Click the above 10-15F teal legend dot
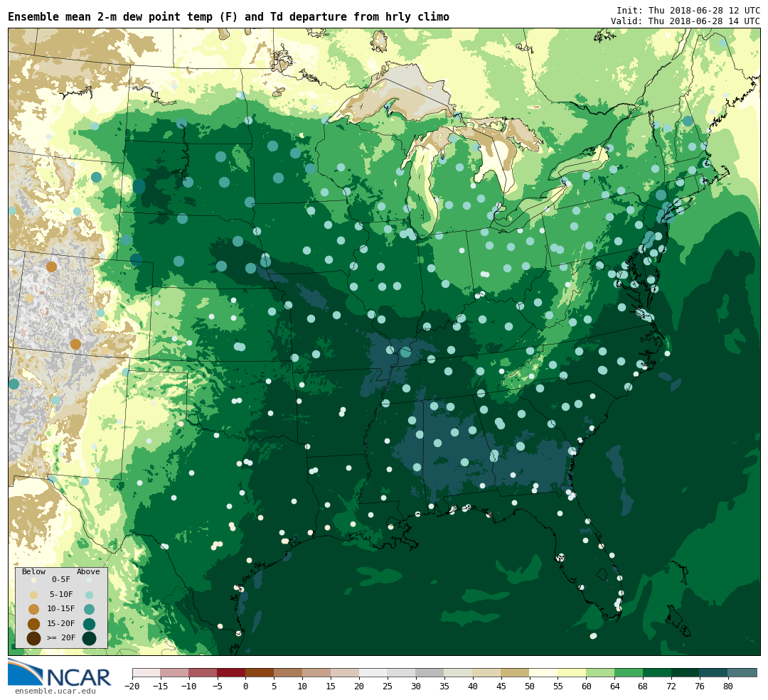The height and width of the screenshot is (700, 768). click(x=89, y=610)
